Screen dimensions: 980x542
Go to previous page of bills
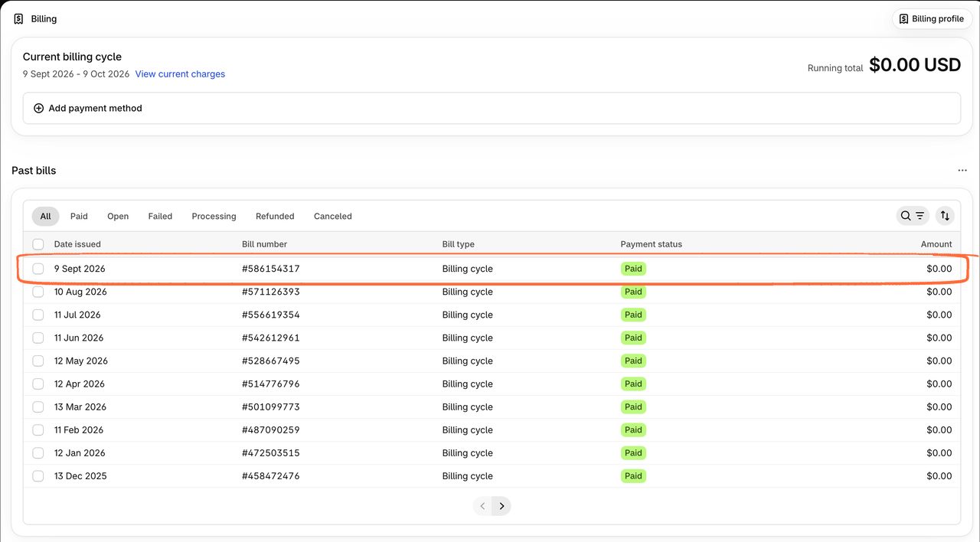click(x=482, y=506)
